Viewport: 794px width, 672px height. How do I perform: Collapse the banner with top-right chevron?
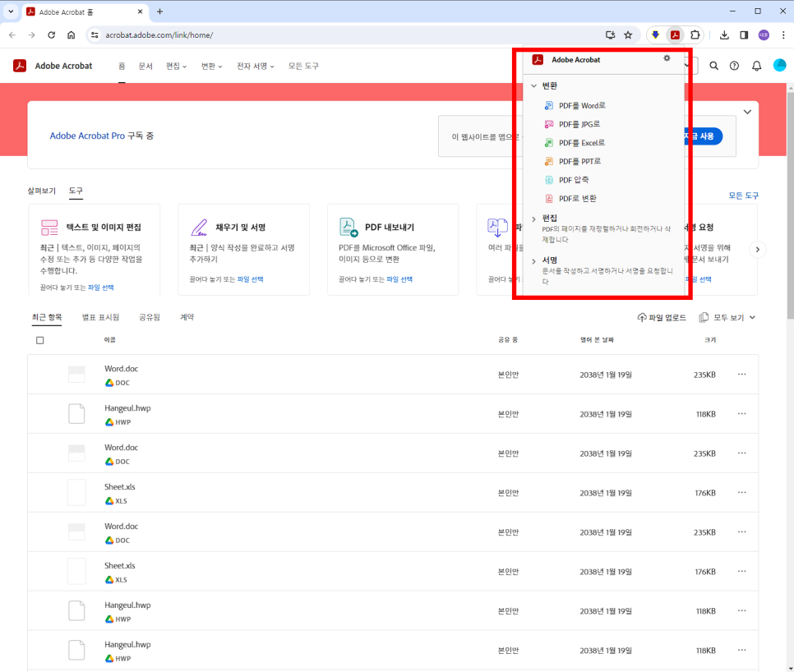tap(747, 112)
